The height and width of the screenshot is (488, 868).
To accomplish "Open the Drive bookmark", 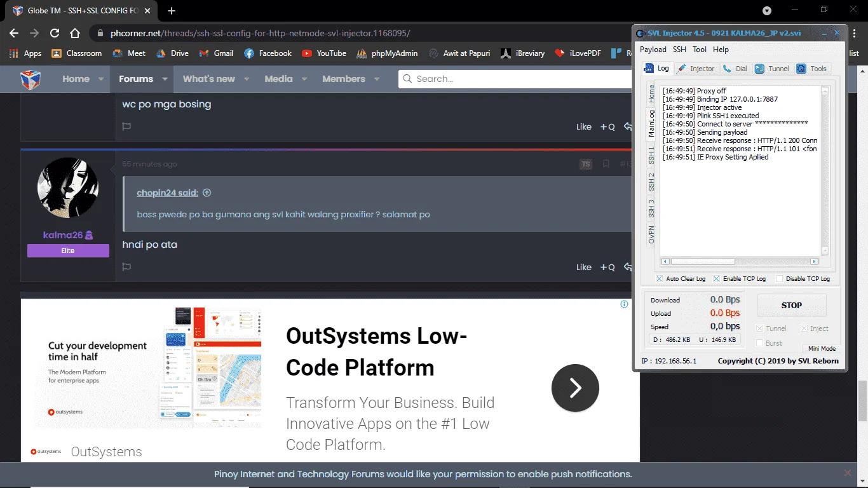I will pyautogui.click(x=172, y=53).
